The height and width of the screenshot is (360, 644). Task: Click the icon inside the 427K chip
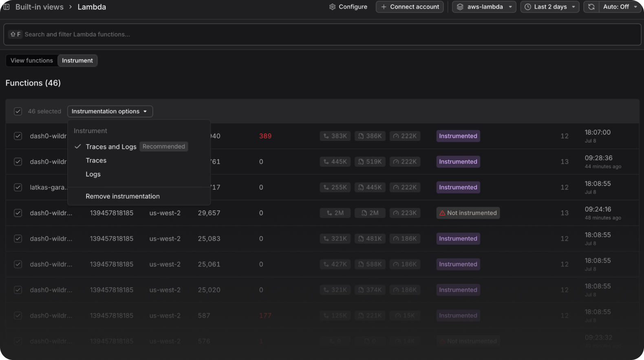pyautogui.click(x=326, y=264)
